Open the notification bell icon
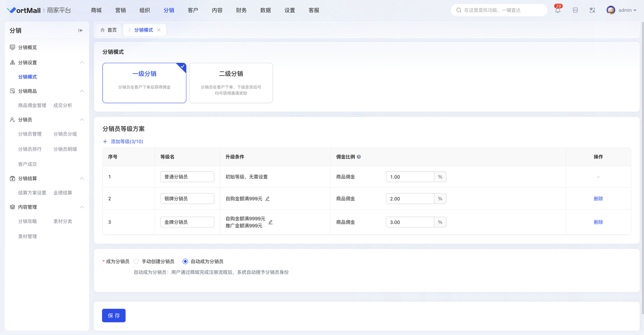This screenshot has width=644, height=335. click(x=557, y=10)
